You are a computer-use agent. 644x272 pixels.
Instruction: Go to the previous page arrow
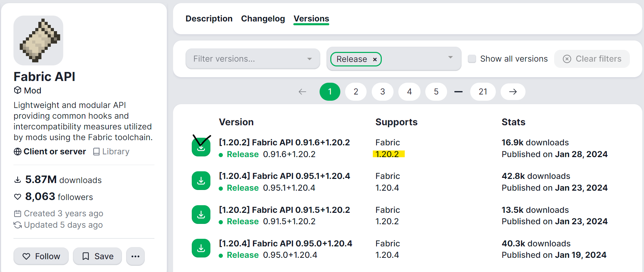point(302,92)
